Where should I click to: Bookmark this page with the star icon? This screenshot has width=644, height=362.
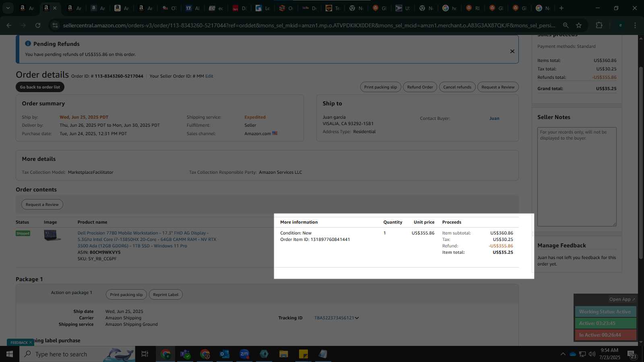click(x=579, y=25)
